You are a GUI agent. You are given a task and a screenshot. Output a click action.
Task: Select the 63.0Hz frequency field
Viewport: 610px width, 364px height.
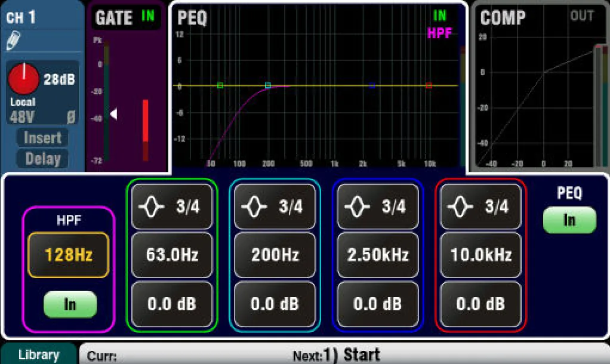[x=172, y=255]
